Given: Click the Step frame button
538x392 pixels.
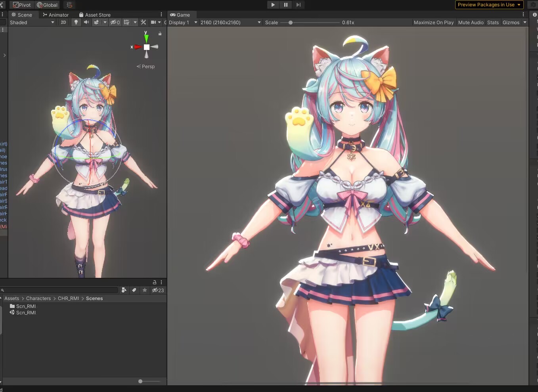Looking at the screenshot, I should 299,5.
